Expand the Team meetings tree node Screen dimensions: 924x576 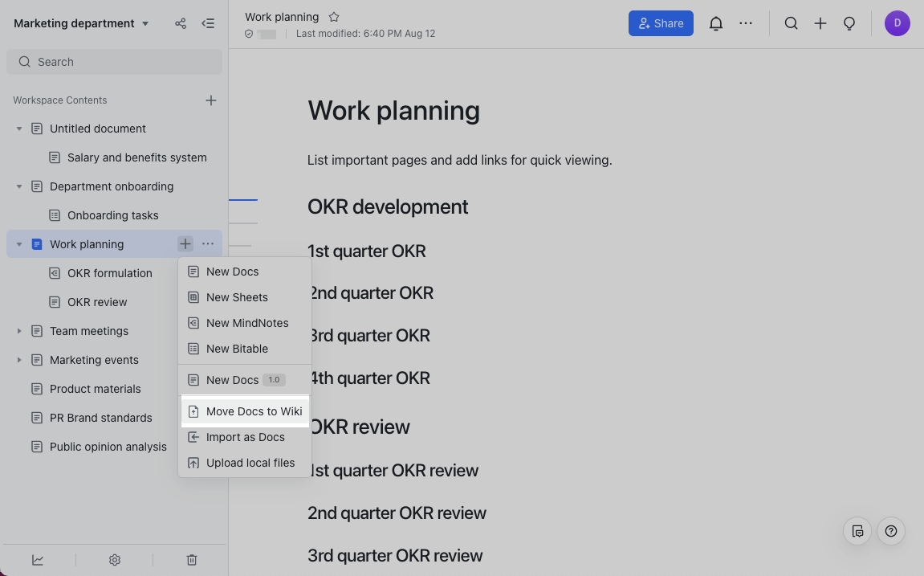[19, 331]
